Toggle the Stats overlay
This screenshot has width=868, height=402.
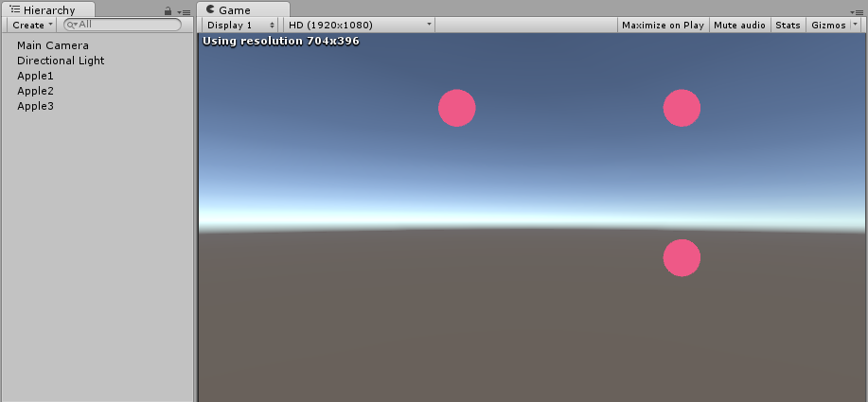point(788,25)
